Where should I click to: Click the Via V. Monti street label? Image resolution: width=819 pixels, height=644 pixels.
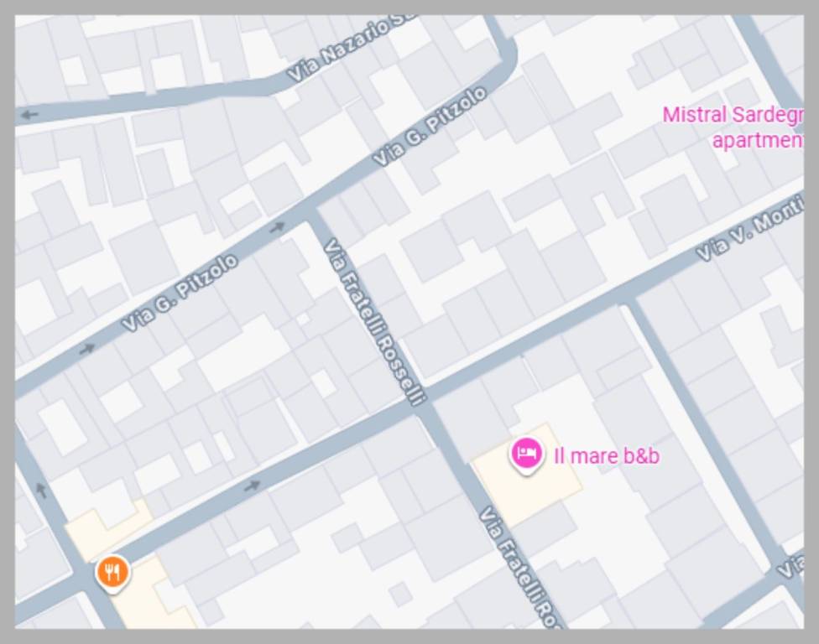click(x=750, y=227)
